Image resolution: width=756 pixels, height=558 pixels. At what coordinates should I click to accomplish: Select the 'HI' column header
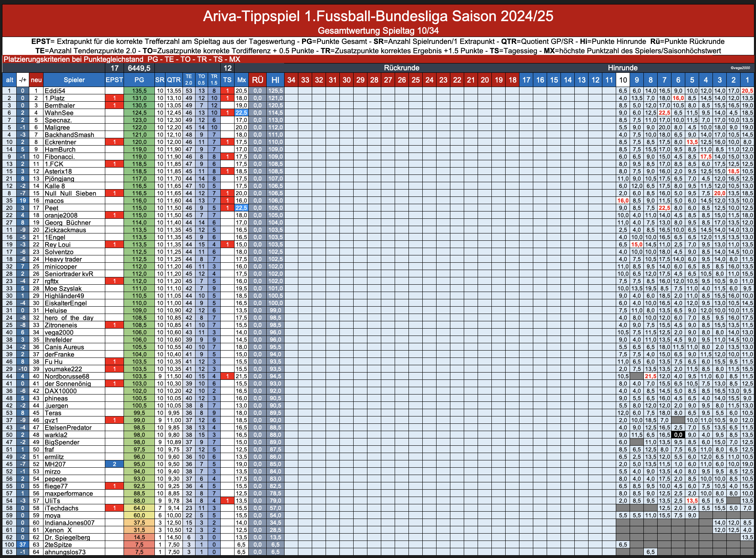click(275, 80)
